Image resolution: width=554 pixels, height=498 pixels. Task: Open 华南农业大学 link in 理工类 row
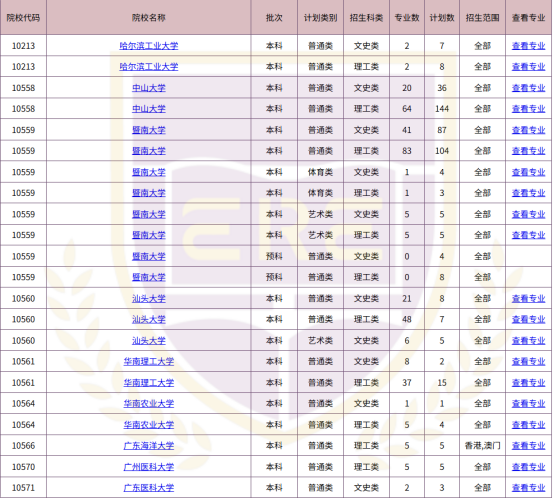point(149,425)
